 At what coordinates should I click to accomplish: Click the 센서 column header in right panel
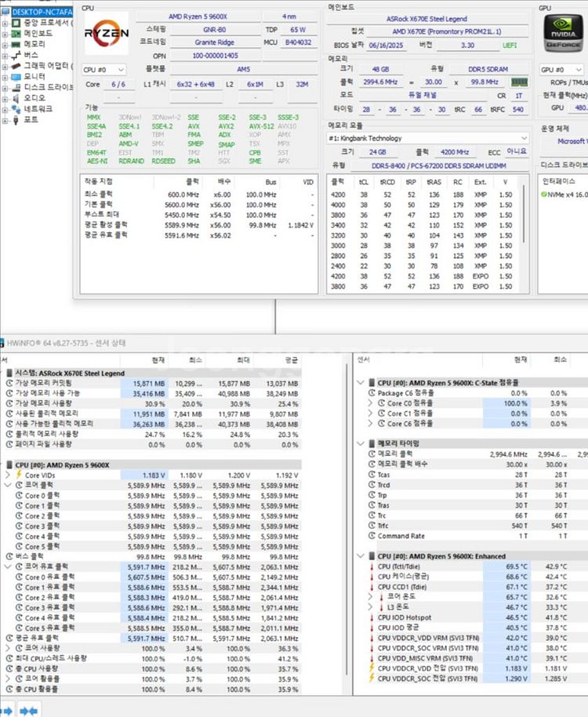(x=364, y=360)
